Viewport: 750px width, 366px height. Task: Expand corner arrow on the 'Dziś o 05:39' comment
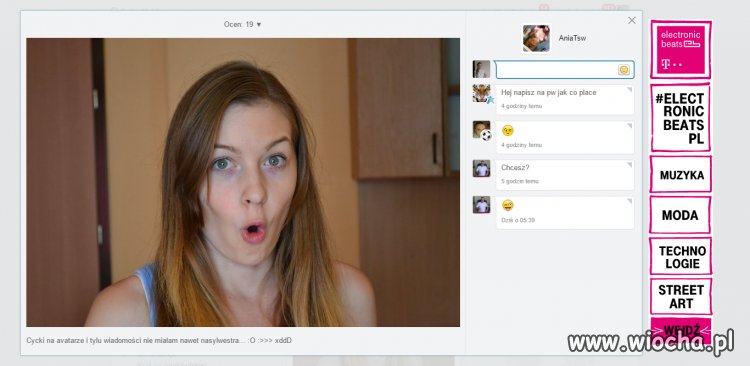(x=629, y=201)
